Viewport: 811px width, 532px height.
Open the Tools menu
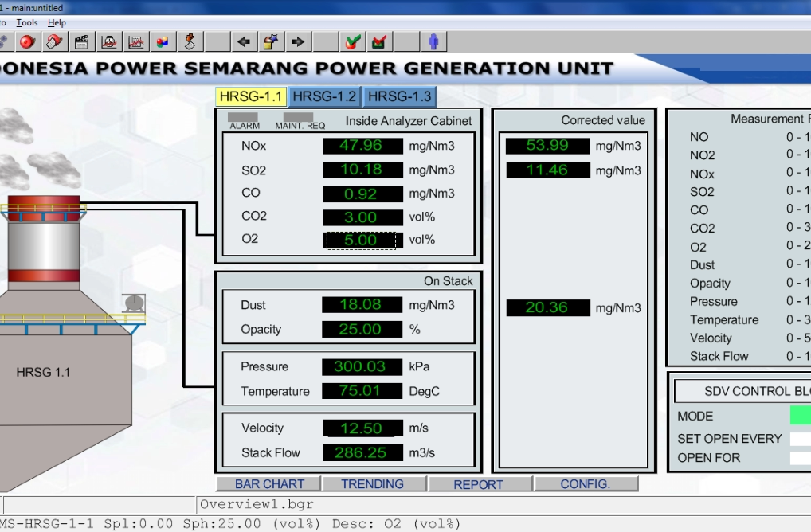[27, 23]
